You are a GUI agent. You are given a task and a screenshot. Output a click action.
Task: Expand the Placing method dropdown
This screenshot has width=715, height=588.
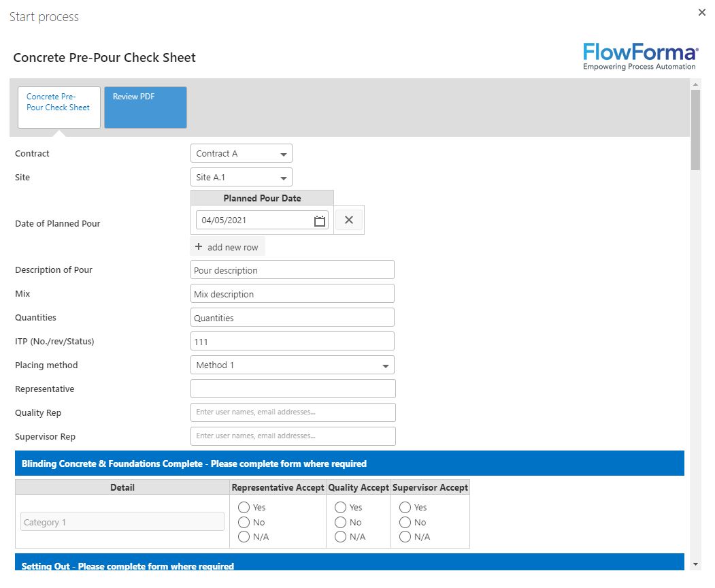tap(293, 365)
